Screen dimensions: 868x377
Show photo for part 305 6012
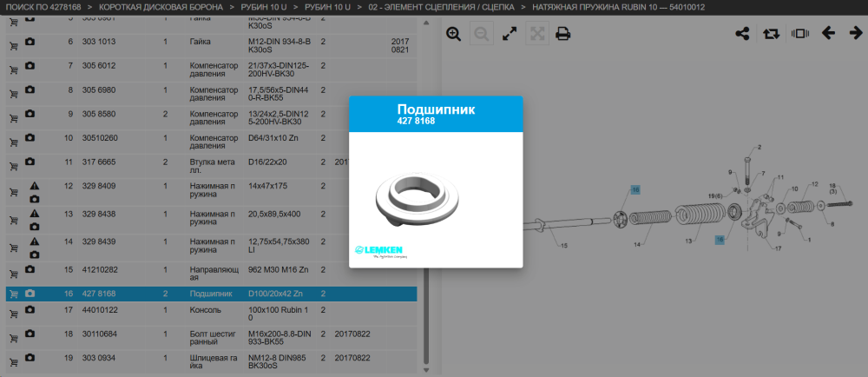pos(30,65)
